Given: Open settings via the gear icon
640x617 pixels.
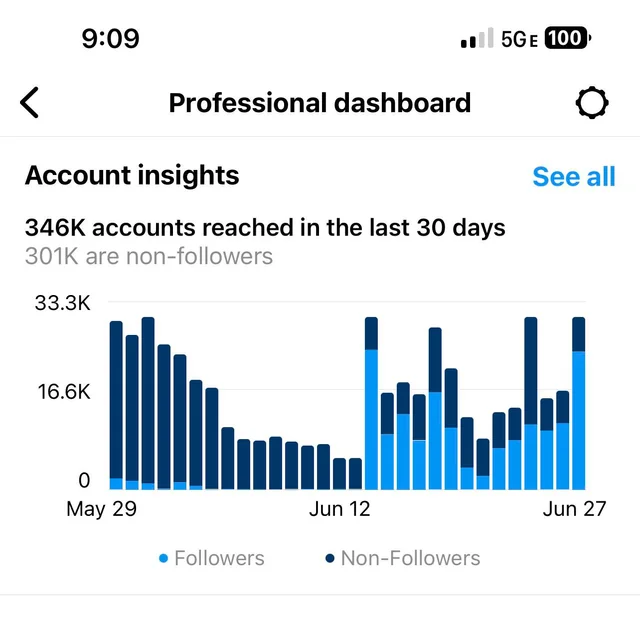Looking at the screenshot, I should click(592, 103).
